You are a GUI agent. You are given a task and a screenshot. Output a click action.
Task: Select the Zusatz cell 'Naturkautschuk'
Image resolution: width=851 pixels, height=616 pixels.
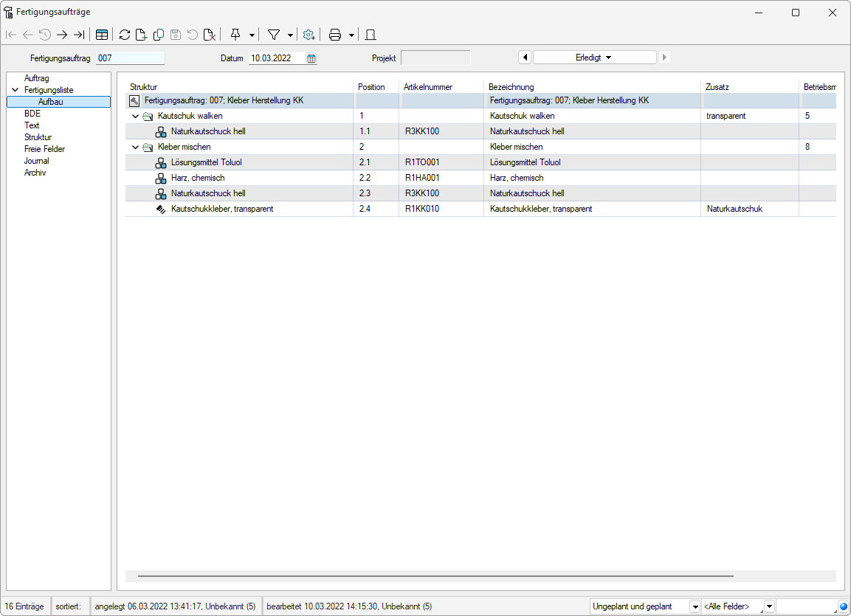(x=749, y=210)
